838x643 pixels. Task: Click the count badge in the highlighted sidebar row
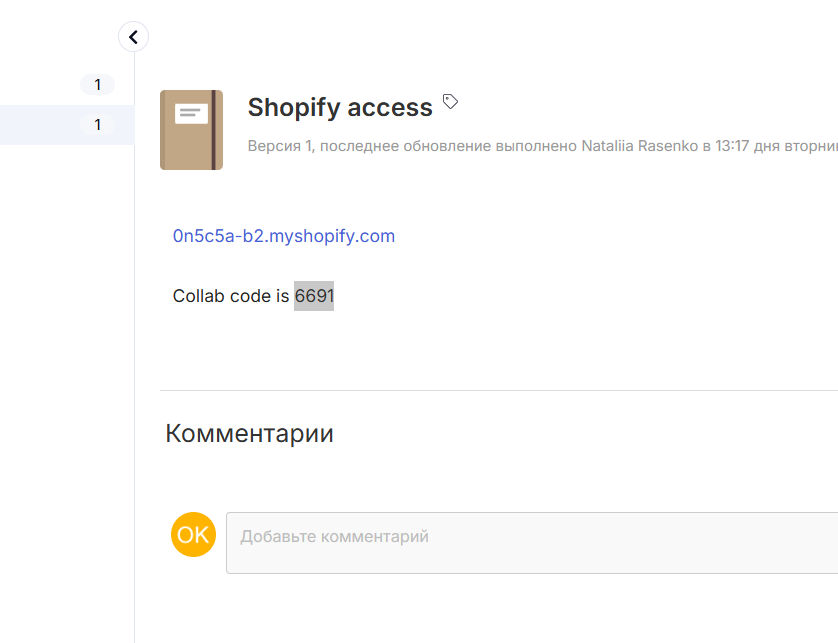[97, 125]
